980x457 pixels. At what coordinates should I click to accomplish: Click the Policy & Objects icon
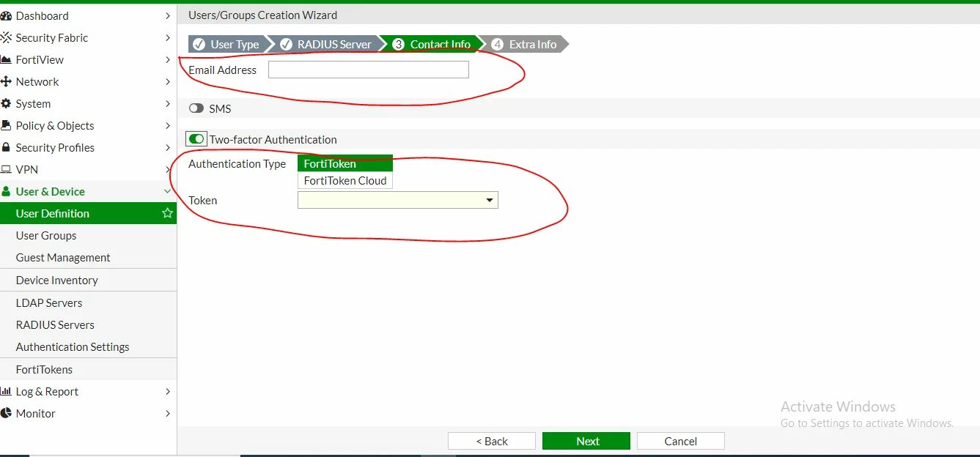point(5,125)
